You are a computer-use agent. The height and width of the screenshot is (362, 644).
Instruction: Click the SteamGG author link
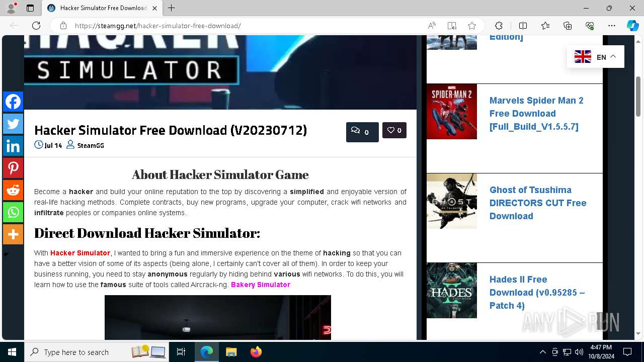(91, 145)
